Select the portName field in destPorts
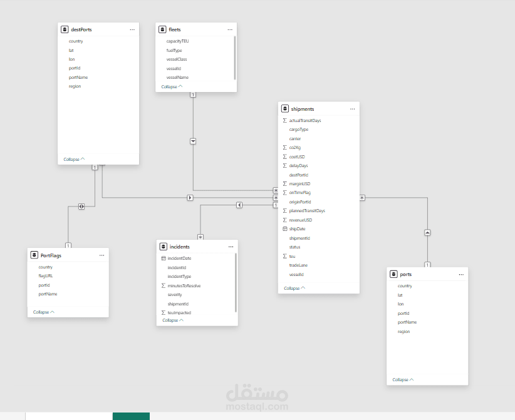 (x=78, y=78)
